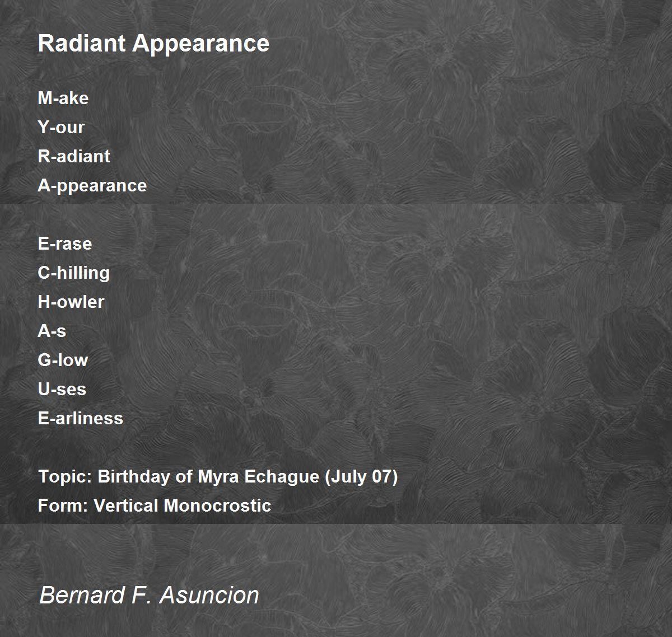Click the line R-adiant
672x637 pixels.
(x=74, y=156)
